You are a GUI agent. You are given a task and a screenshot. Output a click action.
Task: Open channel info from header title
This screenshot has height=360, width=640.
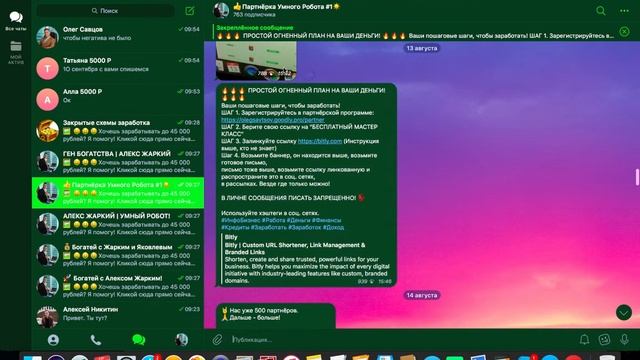click(287, 7)
